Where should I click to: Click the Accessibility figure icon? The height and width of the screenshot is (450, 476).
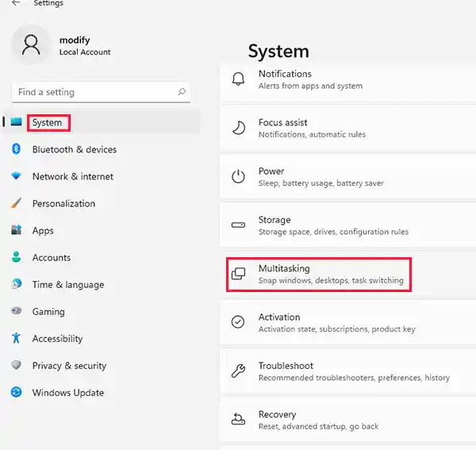16,337
